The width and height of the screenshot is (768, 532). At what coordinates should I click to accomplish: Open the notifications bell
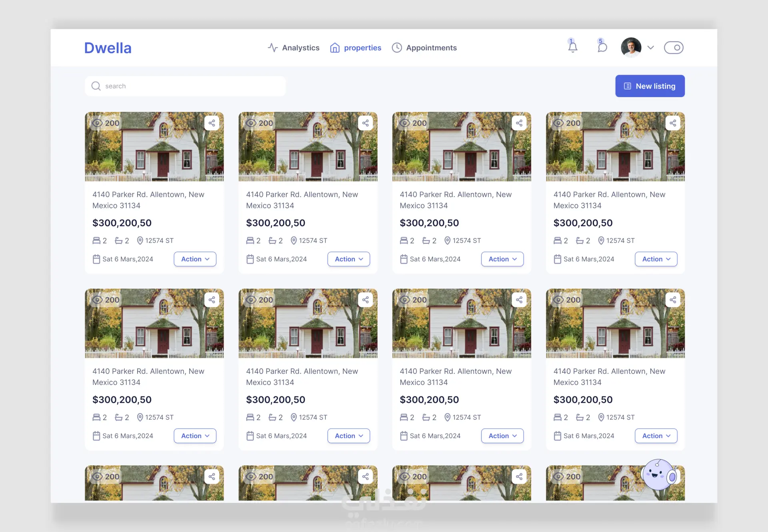coord(573,47)
